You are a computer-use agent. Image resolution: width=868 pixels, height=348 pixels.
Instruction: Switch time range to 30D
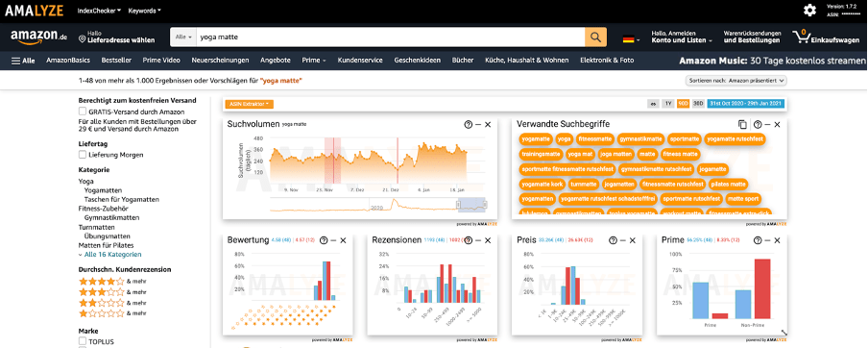click(x=698, y=104)
